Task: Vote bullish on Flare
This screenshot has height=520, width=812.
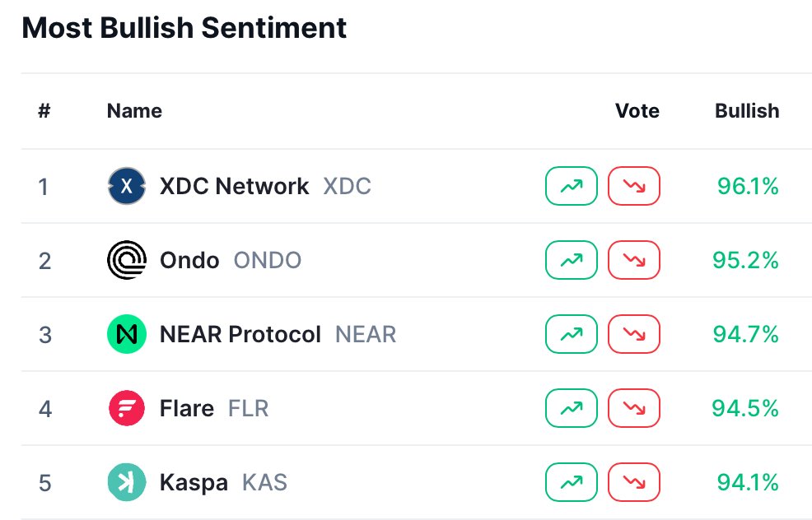Action: point(572,408)
